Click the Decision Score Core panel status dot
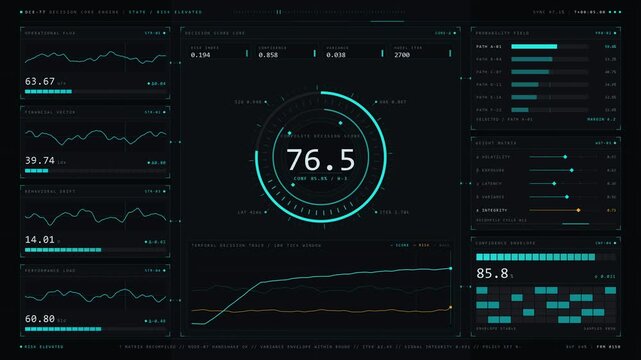This screenshot has height=360, width=641. point(455,33)
